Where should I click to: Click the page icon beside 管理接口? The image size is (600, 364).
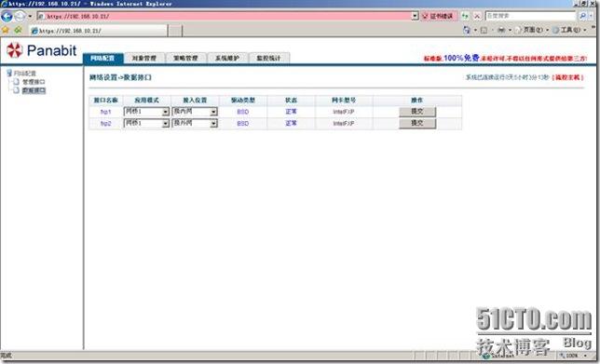click(x=17, y=81)
